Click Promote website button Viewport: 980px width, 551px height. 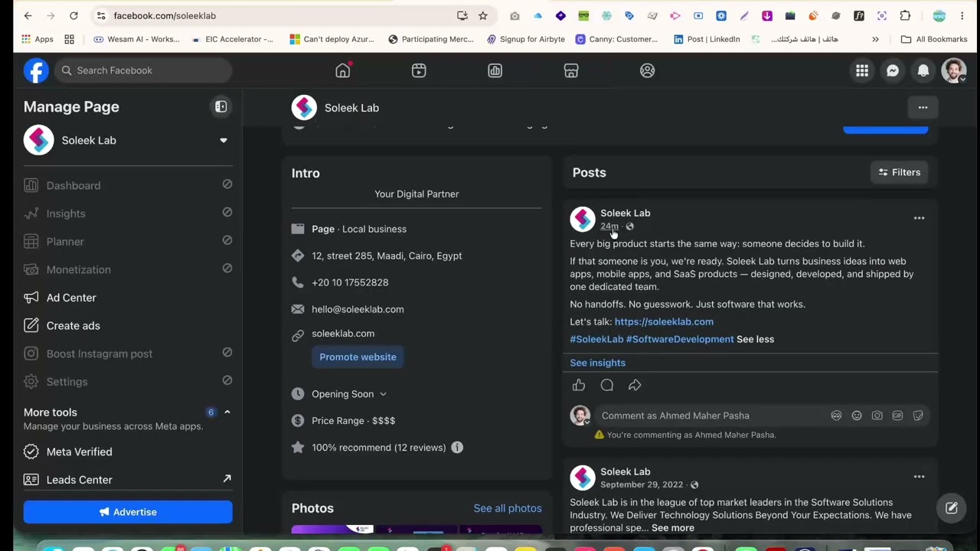(358, 357)
